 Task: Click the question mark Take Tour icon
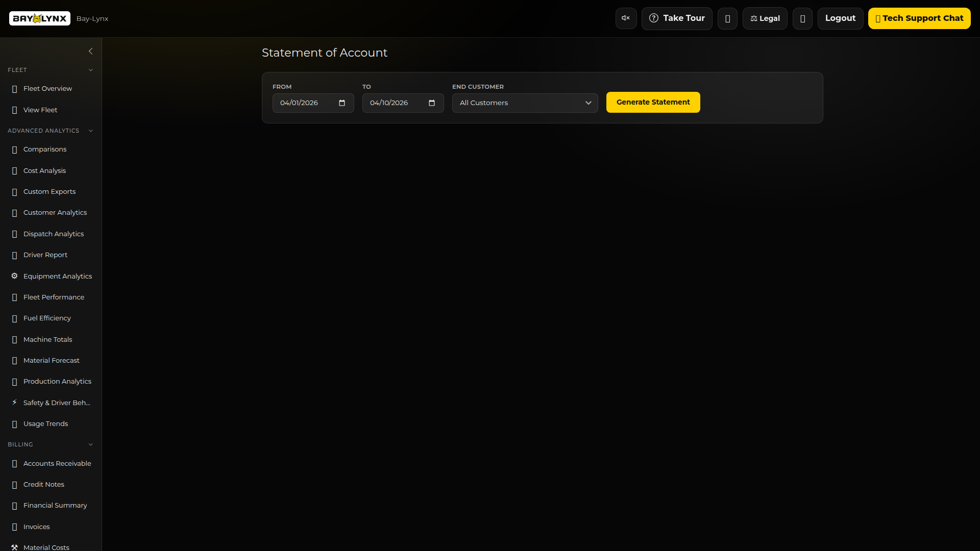pos(653,18)
